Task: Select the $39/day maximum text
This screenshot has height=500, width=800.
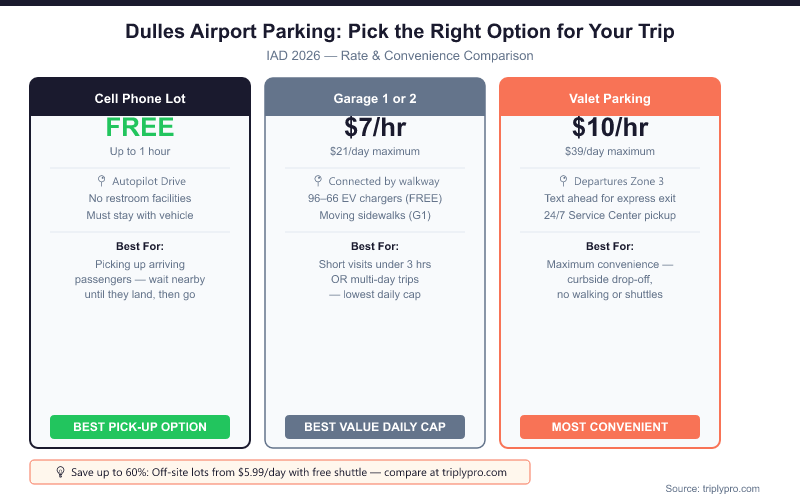Action: point(610,152)
